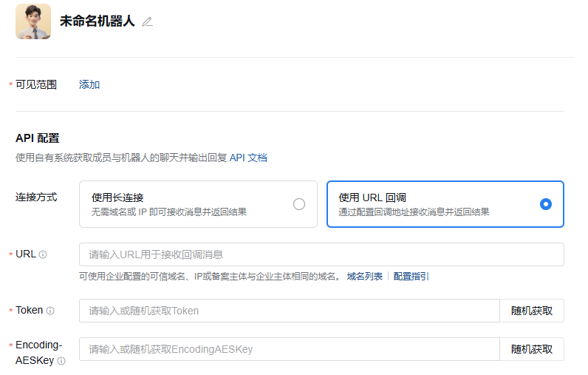Open the 配置指引 link
The height and width of the screenshot is (375, 588).
click(411, 276)
